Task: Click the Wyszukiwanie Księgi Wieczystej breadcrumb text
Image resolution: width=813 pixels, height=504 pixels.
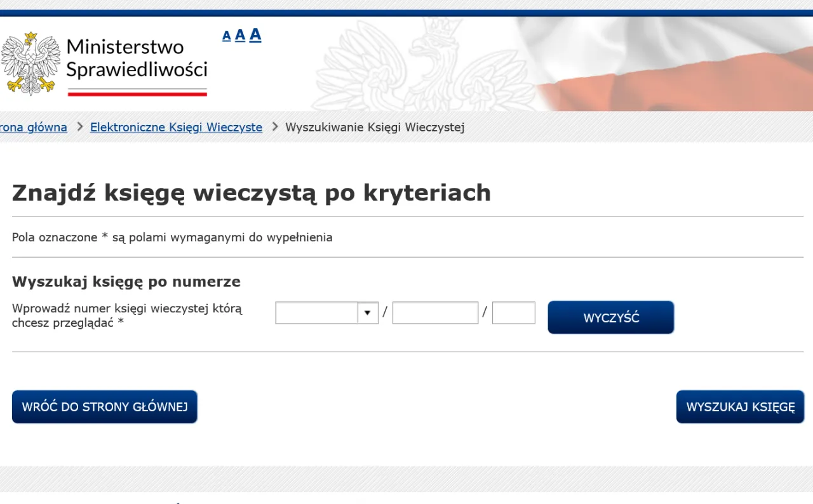Action: [375, 127]
